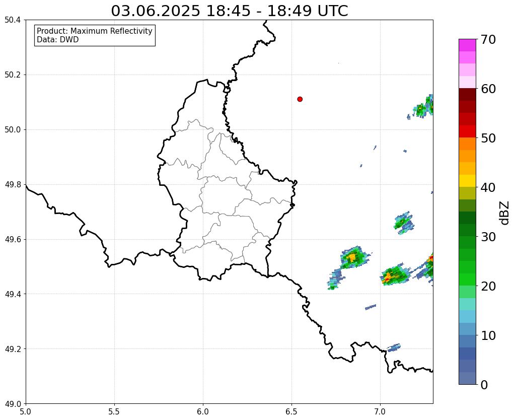Click the 5.5 longitude axis label
The height and width of the screenshot is (420, 515).
point(114,411)
